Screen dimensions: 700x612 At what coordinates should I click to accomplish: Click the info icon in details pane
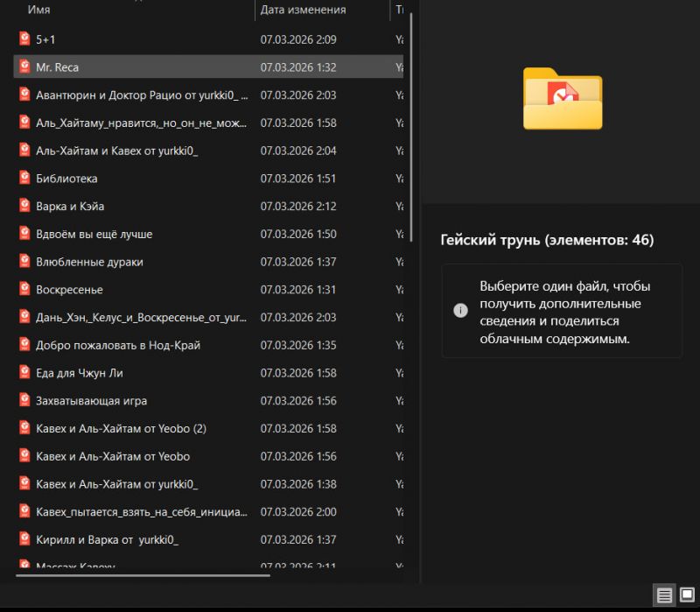[x=460, y=310]
